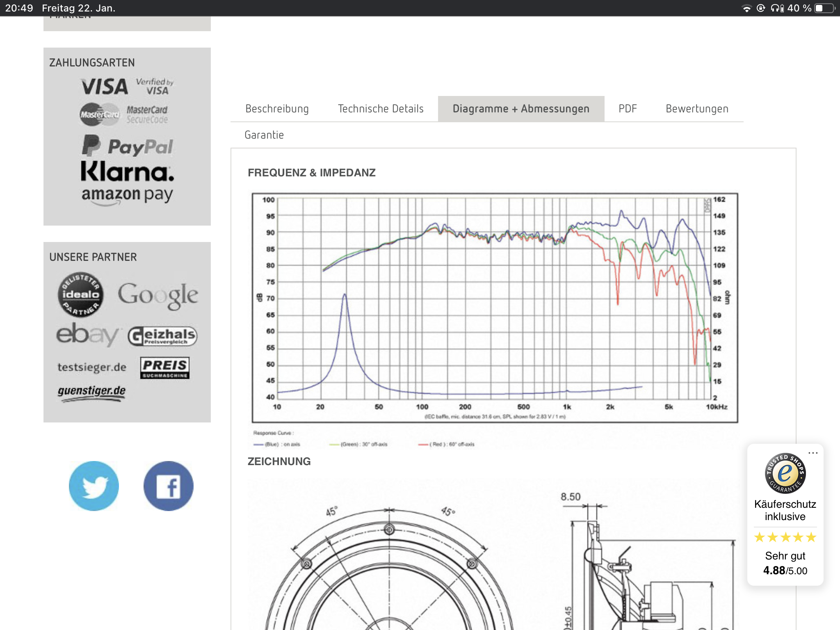Open the Trusted Shops guarantee seal

tap(785, 473)
